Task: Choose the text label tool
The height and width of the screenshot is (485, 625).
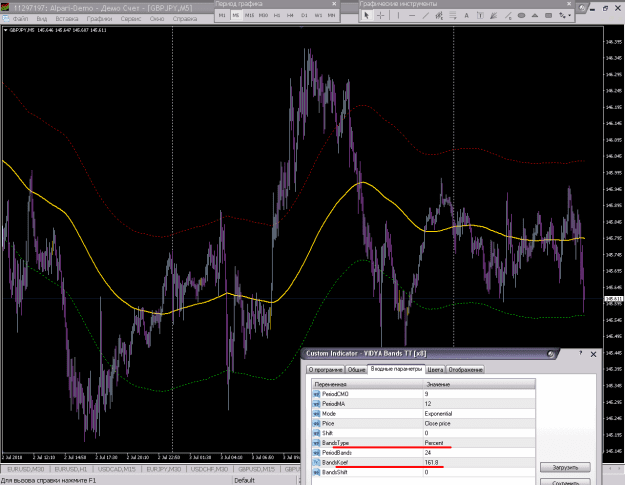Action: click(480, 16)
